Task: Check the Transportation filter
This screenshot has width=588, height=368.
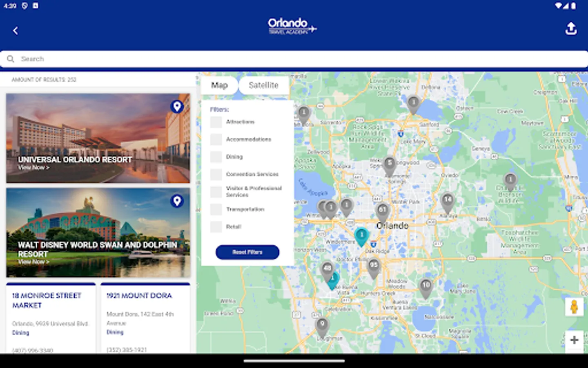Action: 216,209
